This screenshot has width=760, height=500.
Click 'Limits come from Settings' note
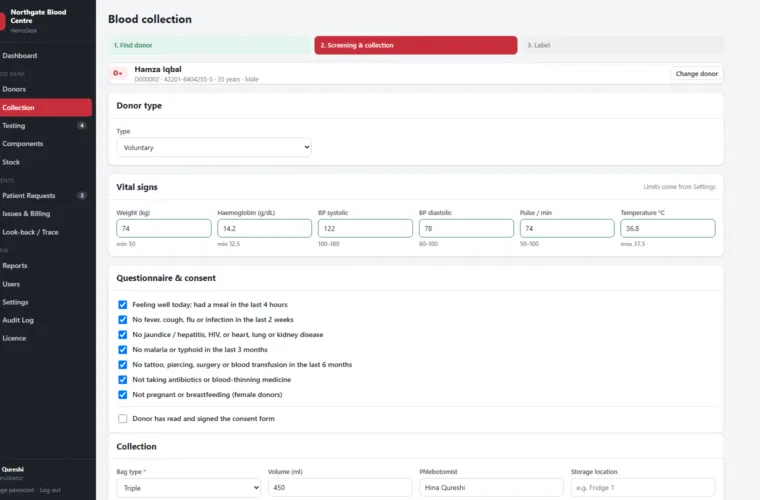point(680,187)
